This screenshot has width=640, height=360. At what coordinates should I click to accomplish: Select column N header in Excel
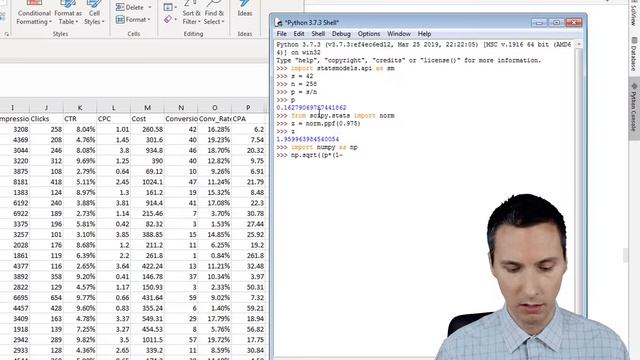pyautogui.click(x=181, y=108)
